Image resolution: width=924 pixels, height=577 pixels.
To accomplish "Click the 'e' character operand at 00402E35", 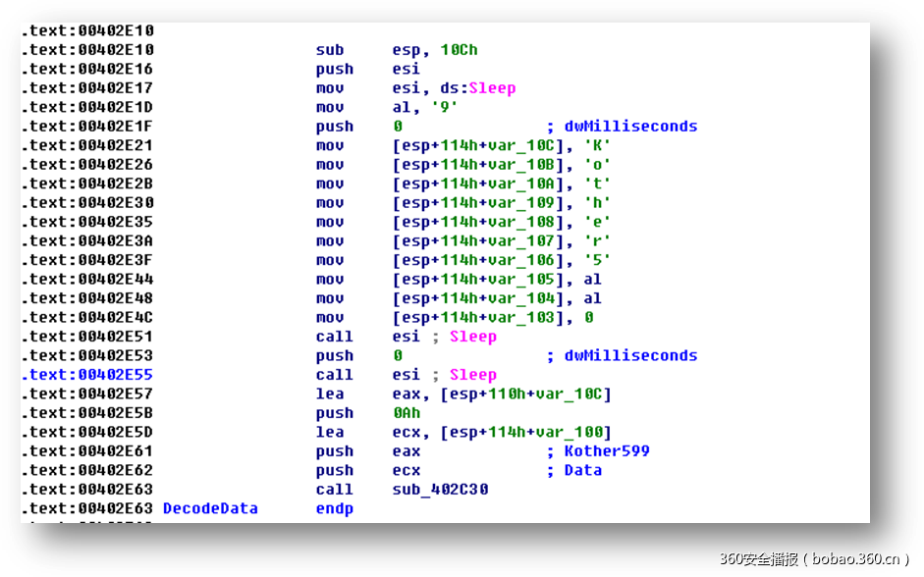I will 597,222.
